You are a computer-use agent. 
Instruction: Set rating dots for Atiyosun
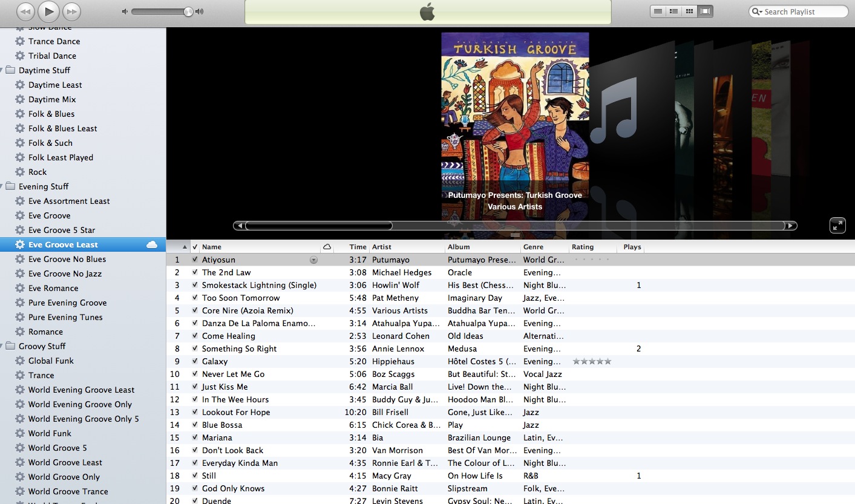point(592,260)
